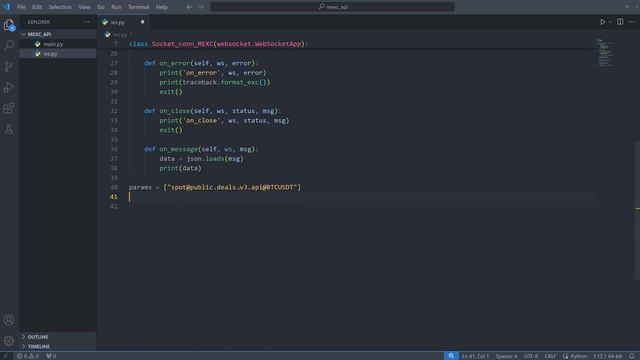640x360 pixels.
Task: Run the Python file with play icon
Action: coord(602,22)
